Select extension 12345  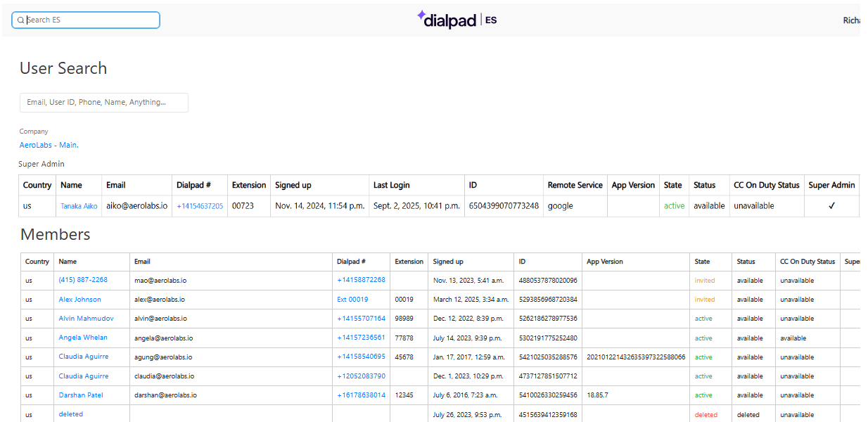coord(404,395)
